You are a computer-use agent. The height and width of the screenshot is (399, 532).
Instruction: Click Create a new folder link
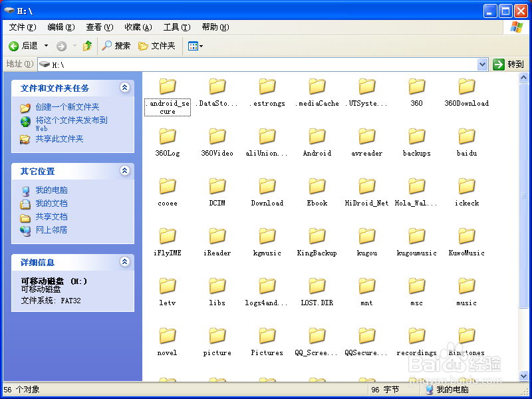67,107
